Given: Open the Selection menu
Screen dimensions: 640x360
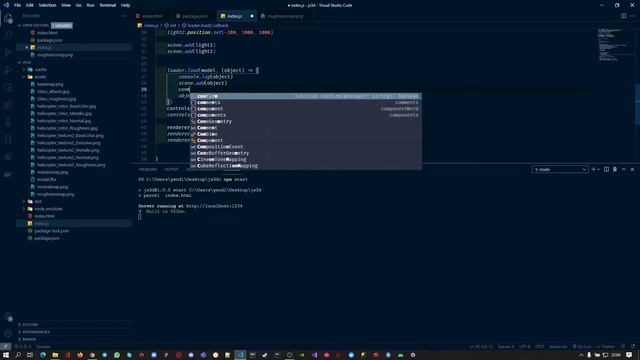Looking at the screenshot, I should 47,5.
